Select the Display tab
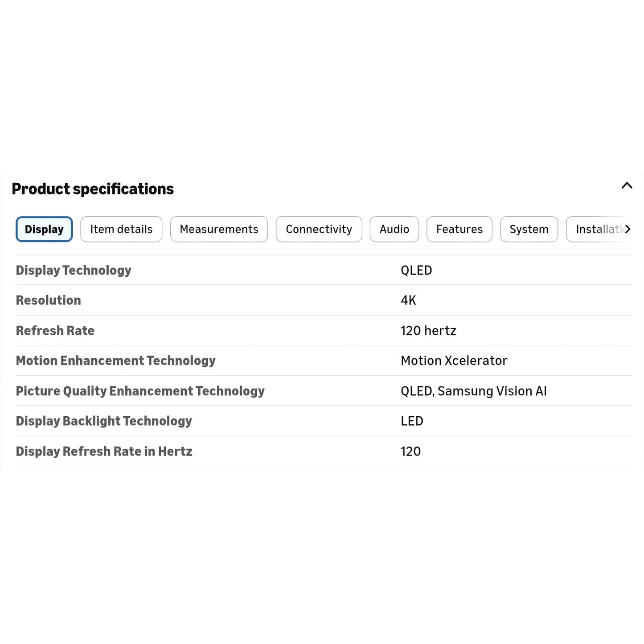The image size is (644, 644). click(x=44, y=229)
